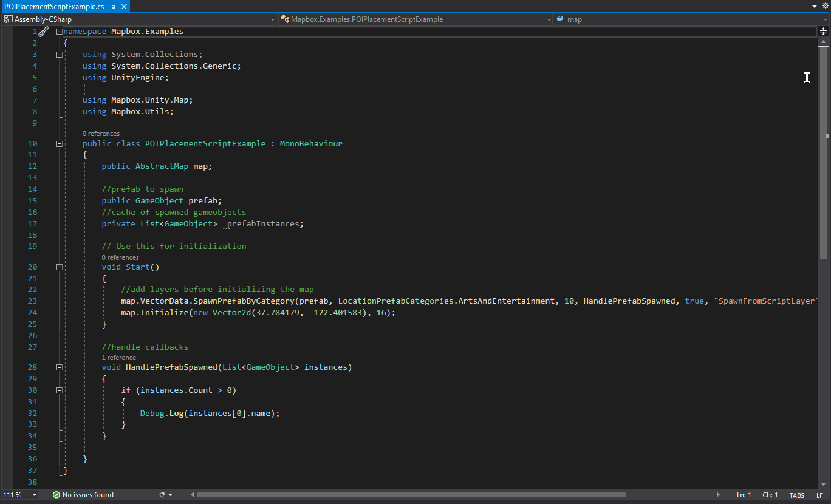Click the horizontal scrollbar thumb

[411, 495]
